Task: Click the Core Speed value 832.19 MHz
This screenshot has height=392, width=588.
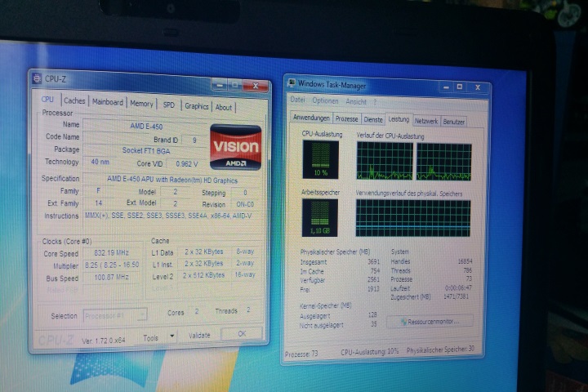Action: click(x=111, y=252)
